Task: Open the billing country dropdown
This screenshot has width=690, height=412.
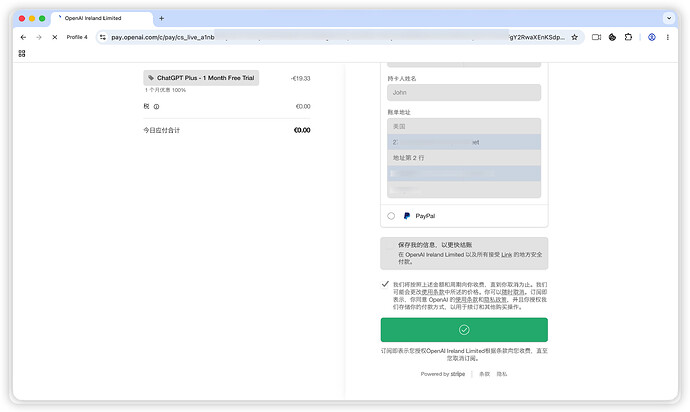Action: click(464, 126)
